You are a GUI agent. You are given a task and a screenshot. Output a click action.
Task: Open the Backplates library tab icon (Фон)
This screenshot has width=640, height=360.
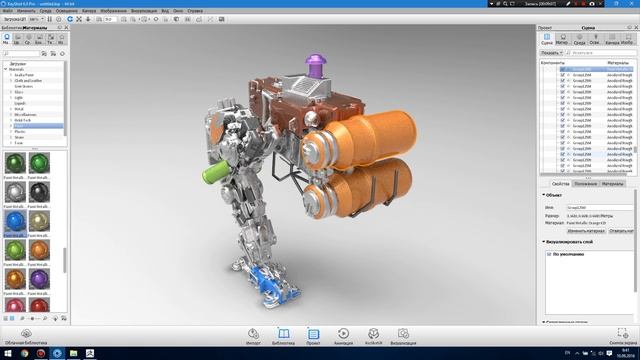[39, 39]
